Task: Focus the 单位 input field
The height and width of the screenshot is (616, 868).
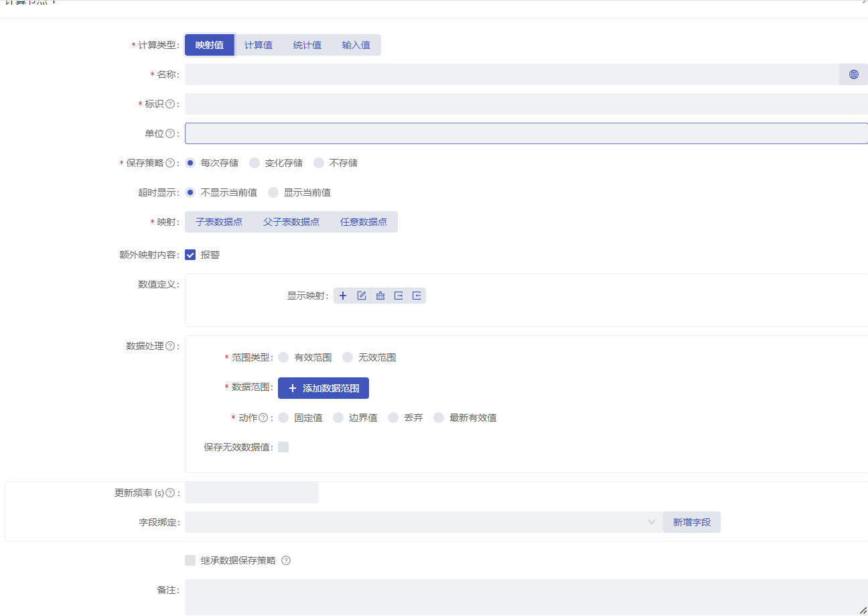Action: pyautogui.click(x=526, y=133)
